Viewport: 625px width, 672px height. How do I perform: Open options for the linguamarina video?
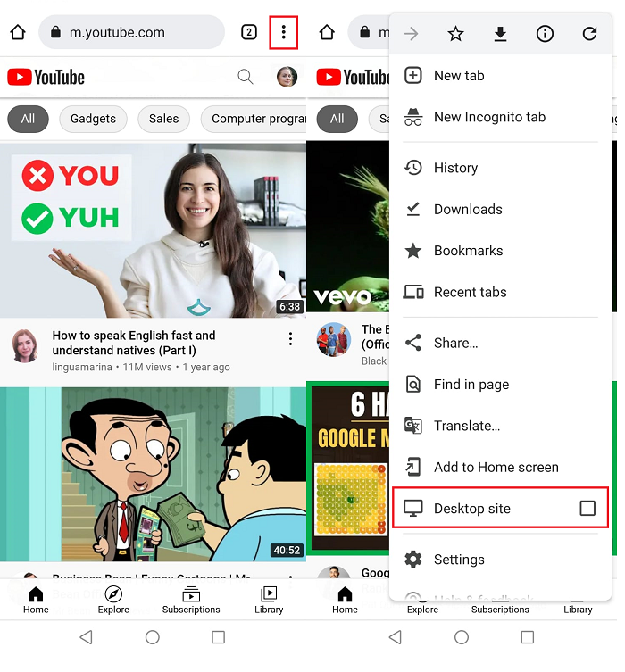[x=290, y=339]
